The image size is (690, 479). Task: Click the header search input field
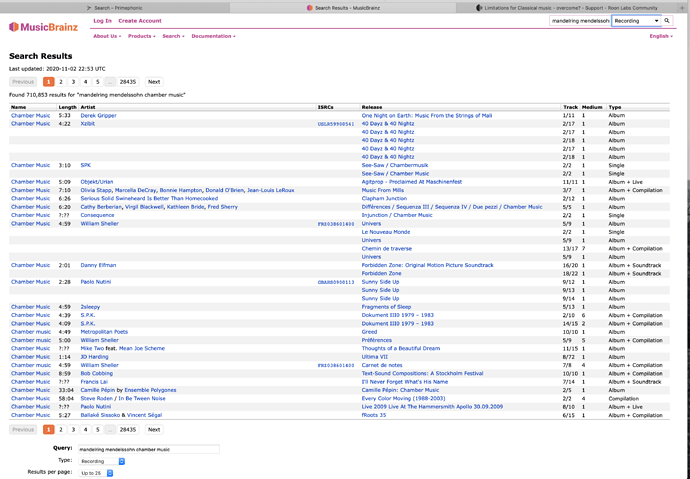tap(580, 21)
